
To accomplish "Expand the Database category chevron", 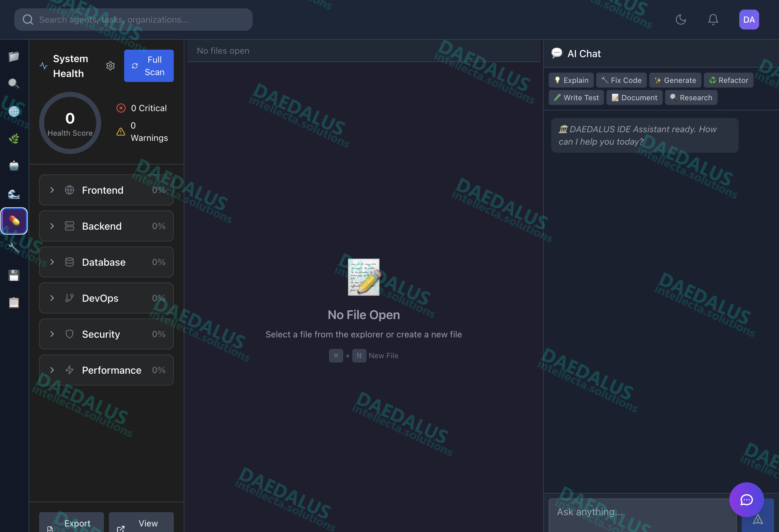I will pyautogui.click(x=52, y=262).
